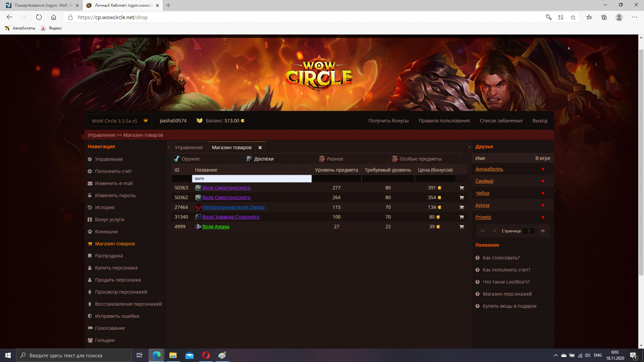
Task: Click the Название search filter field
Action: (252, 179)
